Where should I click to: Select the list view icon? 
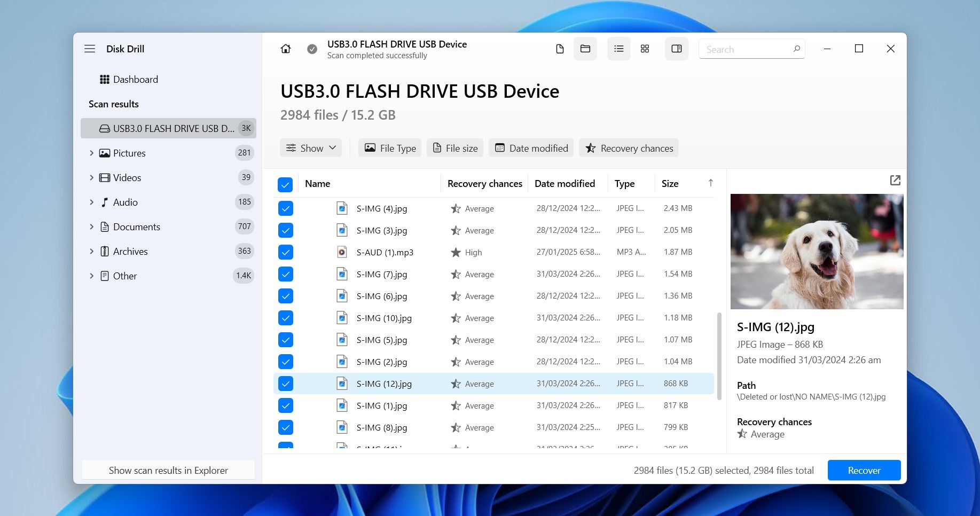(x=618, y=49)
